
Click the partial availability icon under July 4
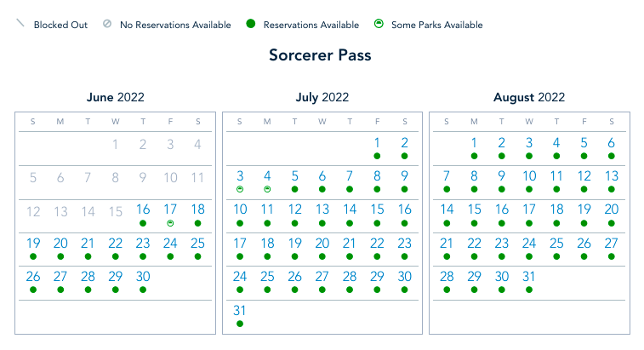pyautogui.click(x=267, y=189)
